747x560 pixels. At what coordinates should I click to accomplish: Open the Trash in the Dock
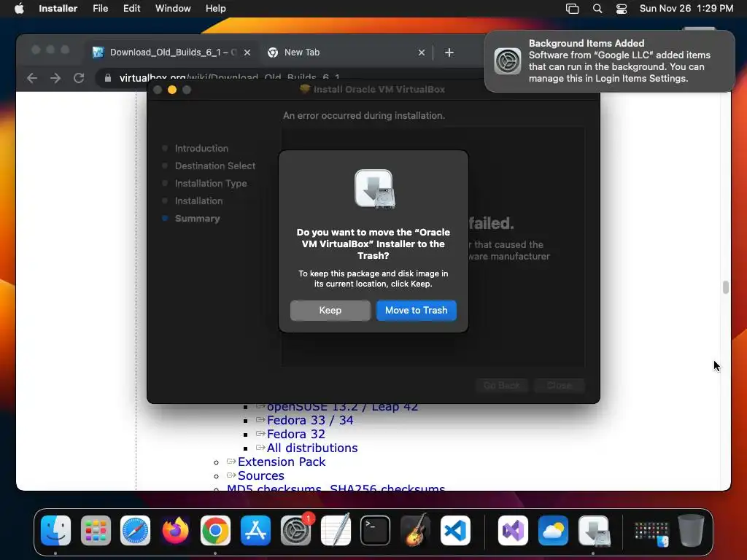691,530
